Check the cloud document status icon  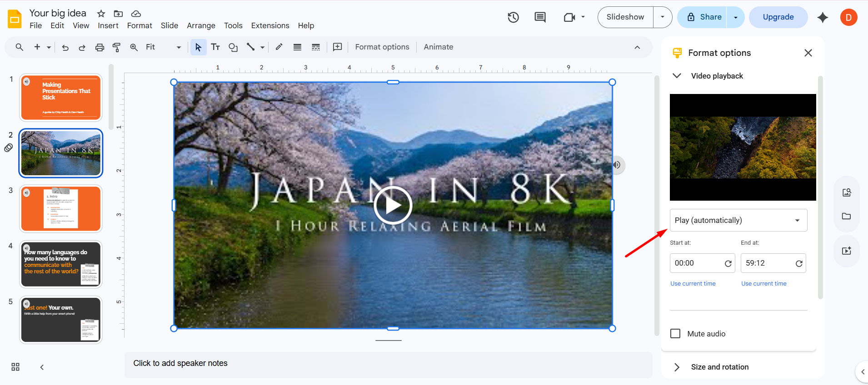click(136, 14)
